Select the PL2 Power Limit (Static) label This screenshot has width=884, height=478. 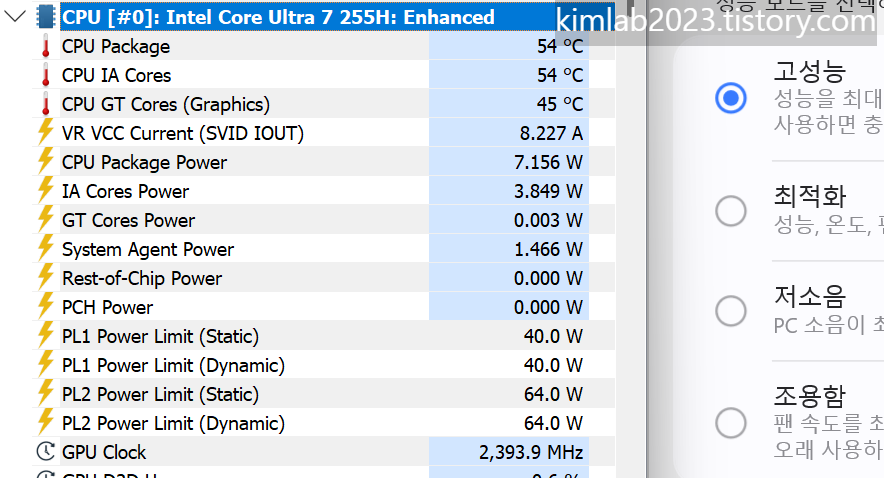[161, 395]
